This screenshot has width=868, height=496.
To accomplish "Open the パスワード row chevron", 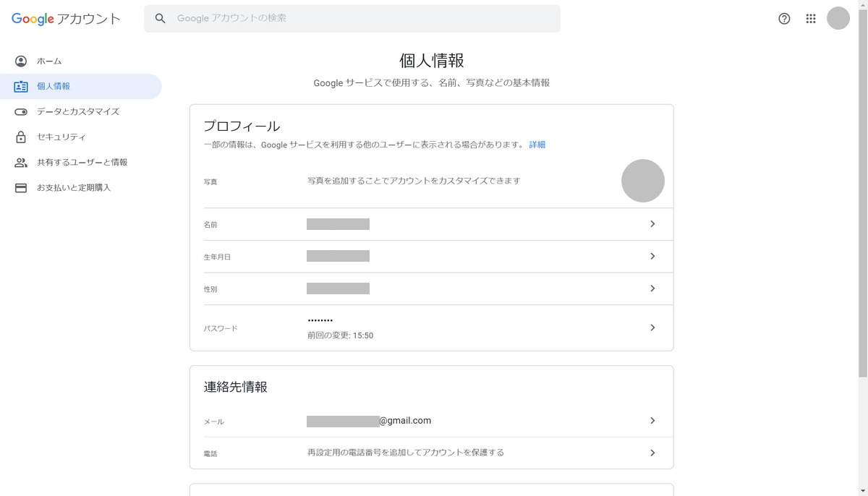I will tap(652, 328).
